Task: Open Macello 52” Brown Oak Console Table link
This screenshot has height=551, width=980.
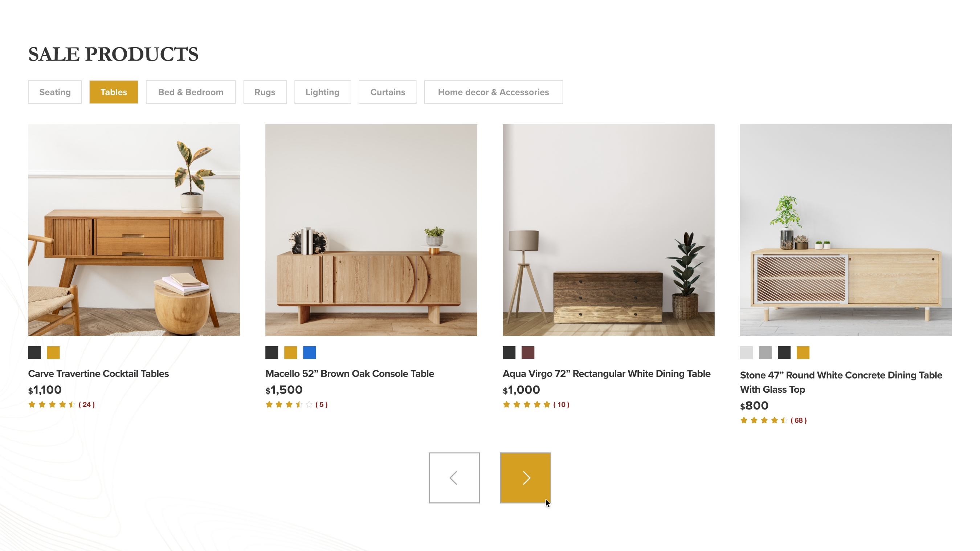Action: tap(350, 373)
